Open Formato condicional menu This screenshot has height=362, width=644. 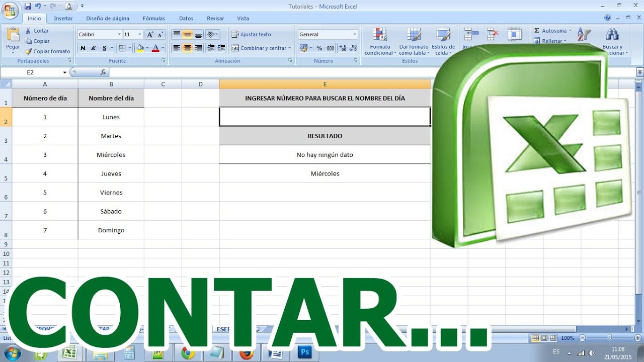pos(380,41)
